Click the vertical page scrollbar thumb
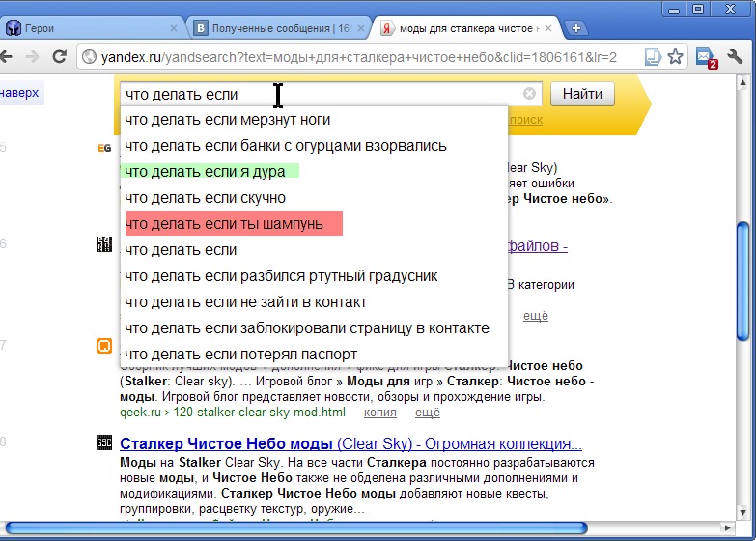This screenshot has width=756, height=541. [742, 280]
